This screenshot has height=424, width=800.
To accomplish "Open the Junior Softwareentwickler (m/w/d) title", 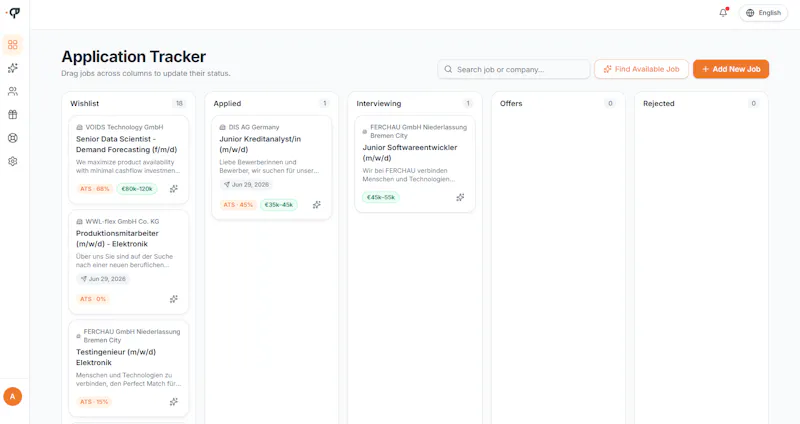I will 410,153.
